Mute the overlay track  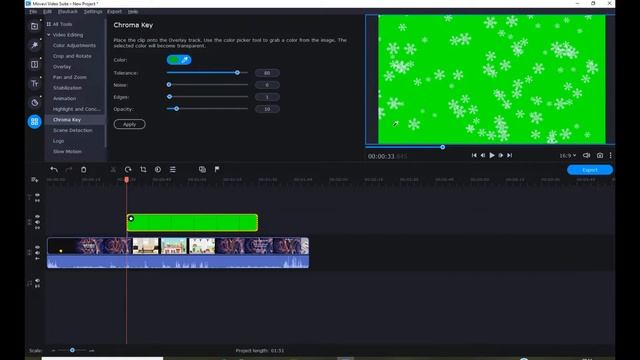(x=38, y=222)
